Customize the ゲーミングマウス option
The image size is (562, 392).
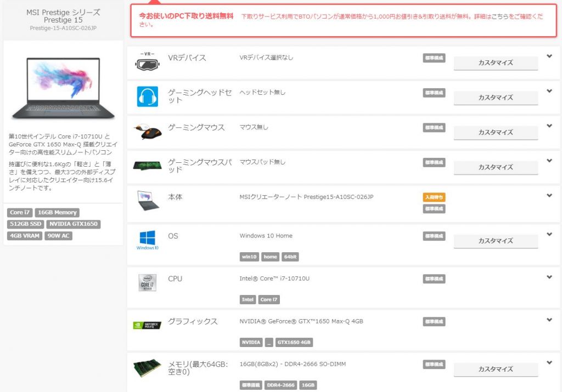[496, 132]
